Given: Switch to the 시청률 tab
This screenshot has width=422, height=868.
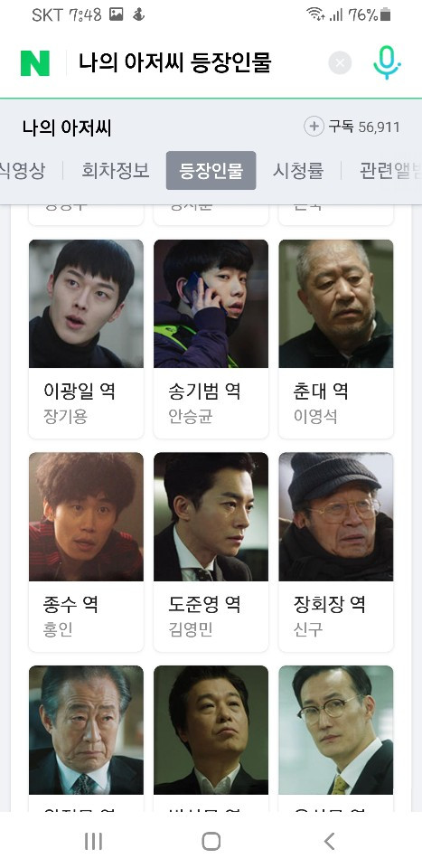Looking at the screenshot, I should tap(297, 171).
